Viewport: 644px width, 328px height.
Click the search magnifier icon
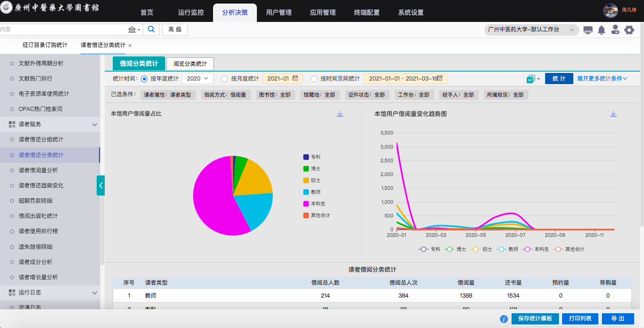click(x=151, y=30)
